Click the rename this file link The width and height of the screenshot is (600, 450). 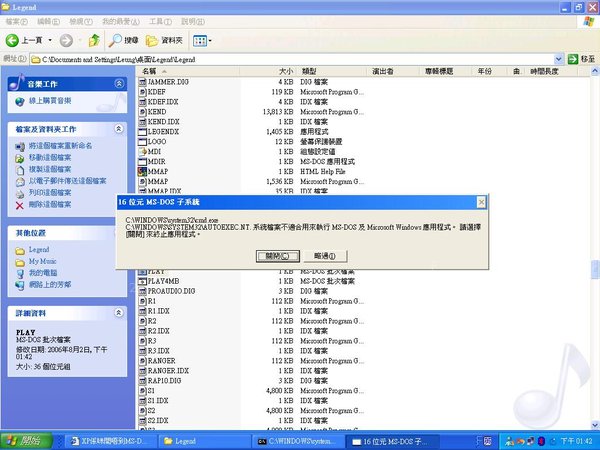[x=60, y=146]
